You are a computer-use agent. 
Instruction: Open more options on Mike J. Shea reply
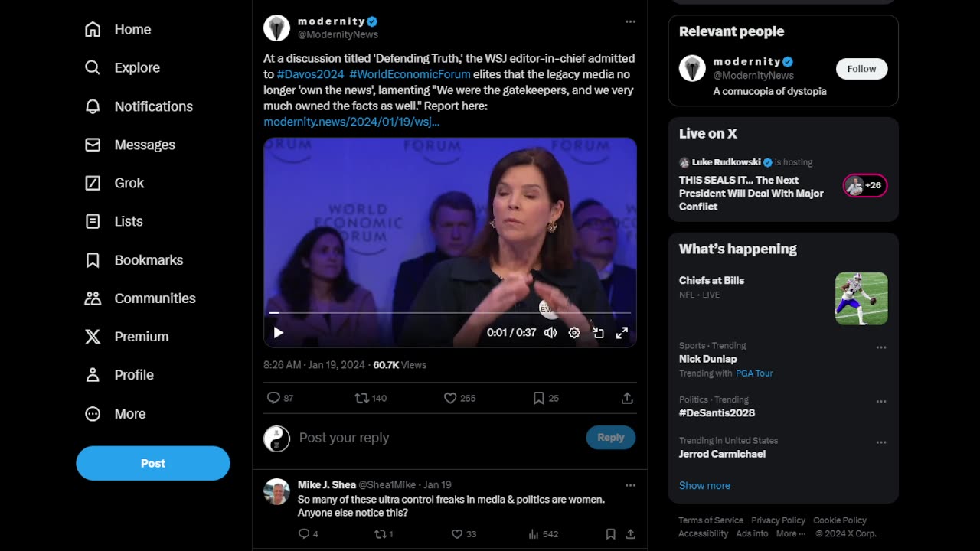[630, 485]
